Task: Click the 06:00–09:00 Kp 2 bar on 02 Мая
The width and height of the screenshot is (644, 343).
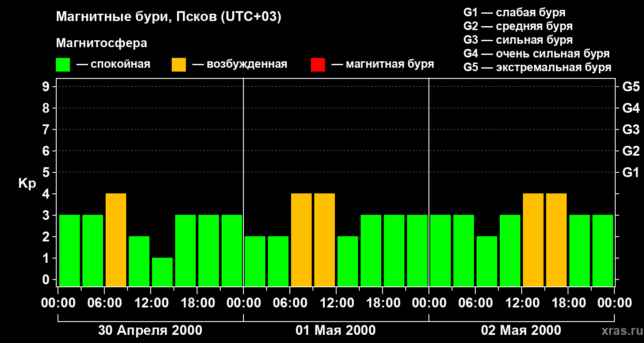Action: (487, 261)
